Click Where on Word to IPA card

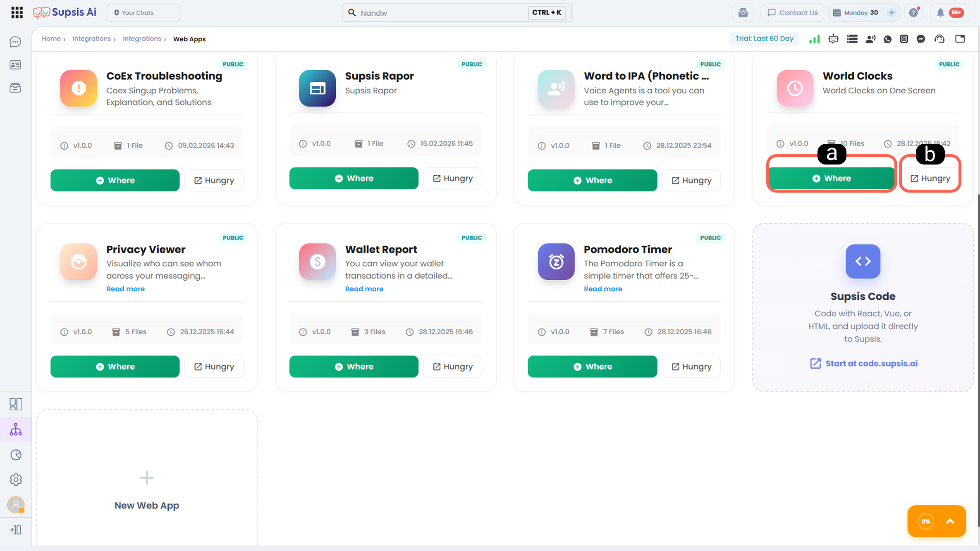click(593, 180)
